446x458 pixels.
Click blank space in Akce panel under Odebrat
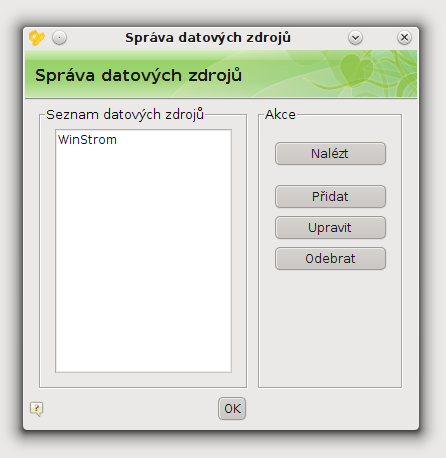click(330, 327)
